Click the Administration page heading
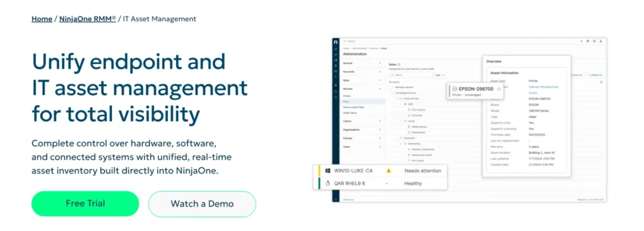This screenshot has width=644, height=231. click(x=355, y=53)
